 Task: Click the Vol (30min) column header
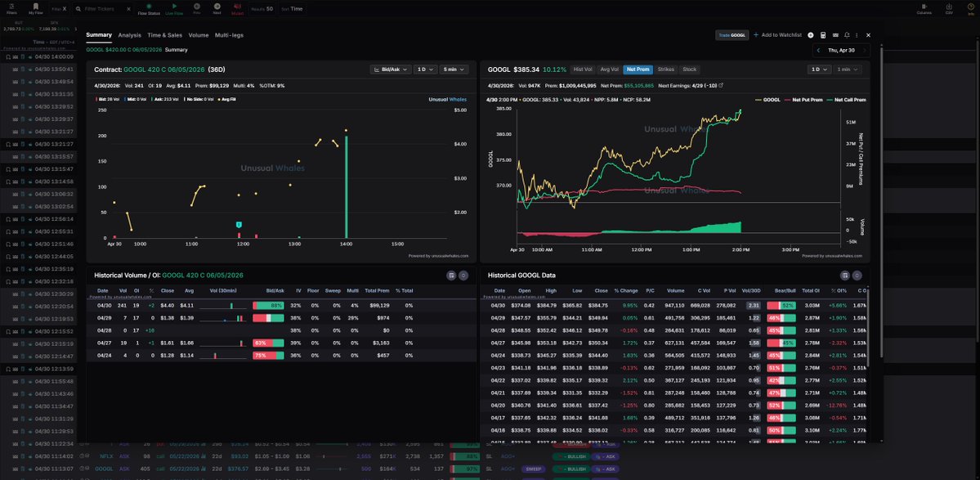(223, 290)
